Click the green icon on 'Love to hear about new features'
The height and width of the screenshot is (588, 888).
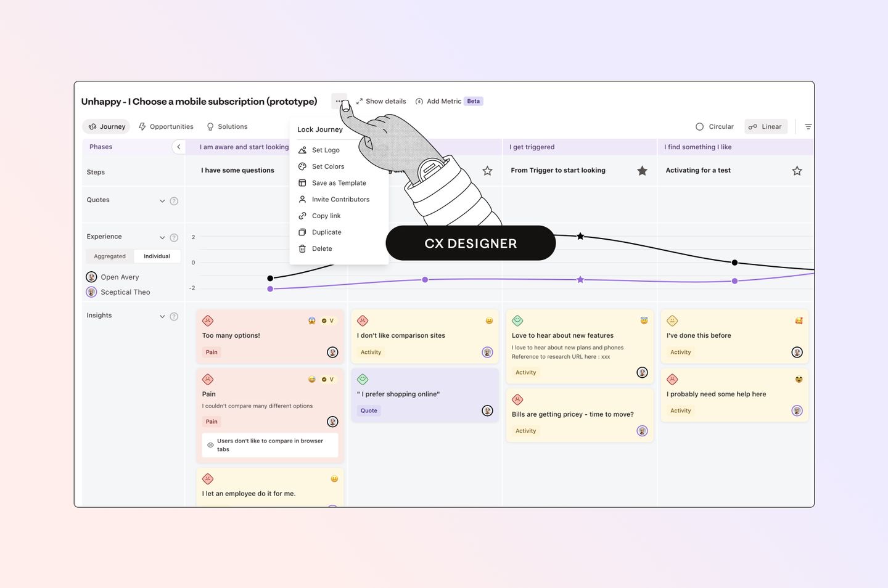pyautogui.click(x=517, y=321)
